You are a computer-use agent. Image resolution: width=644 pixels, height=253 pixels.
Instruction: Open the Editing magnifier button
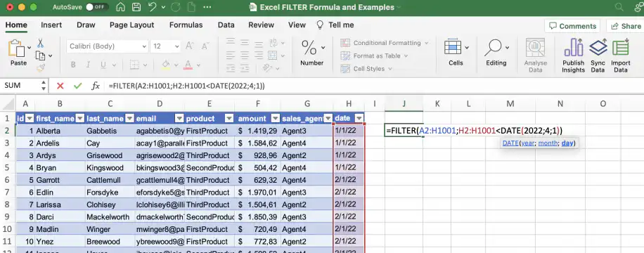point(496,52)
